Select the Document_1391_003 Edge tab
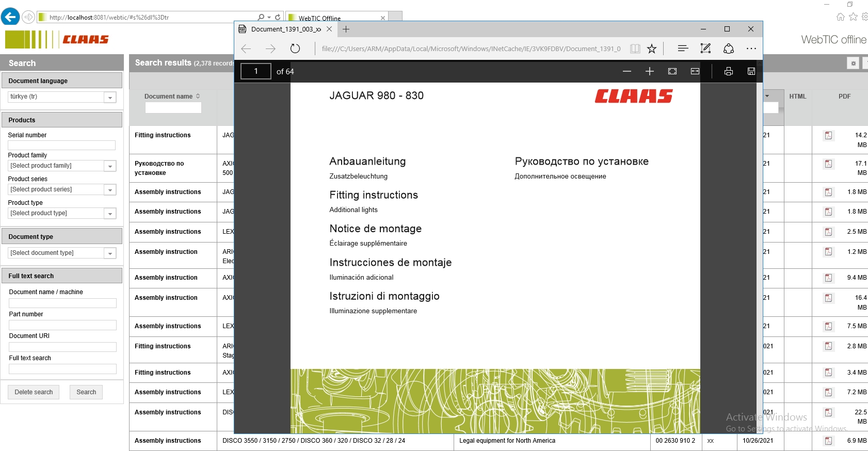 tap(285, 29)
